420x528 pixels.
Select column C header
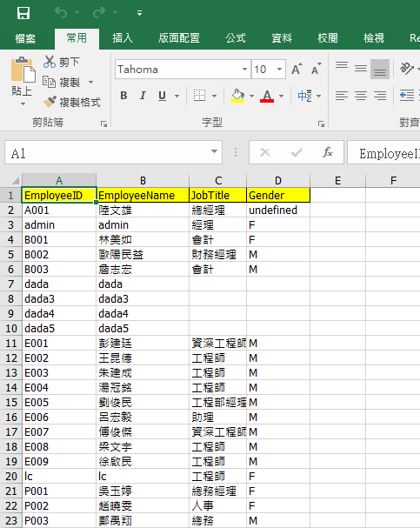(218, 180)
